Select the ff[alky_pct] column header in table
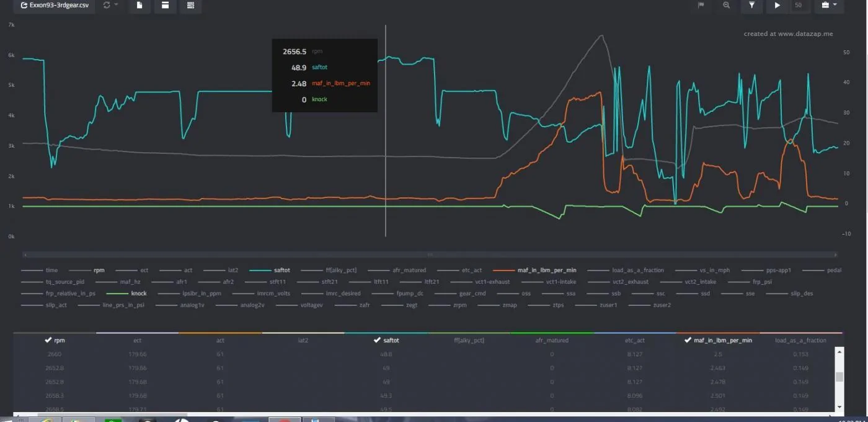This screenshot has height=422, width=868. 469,340
